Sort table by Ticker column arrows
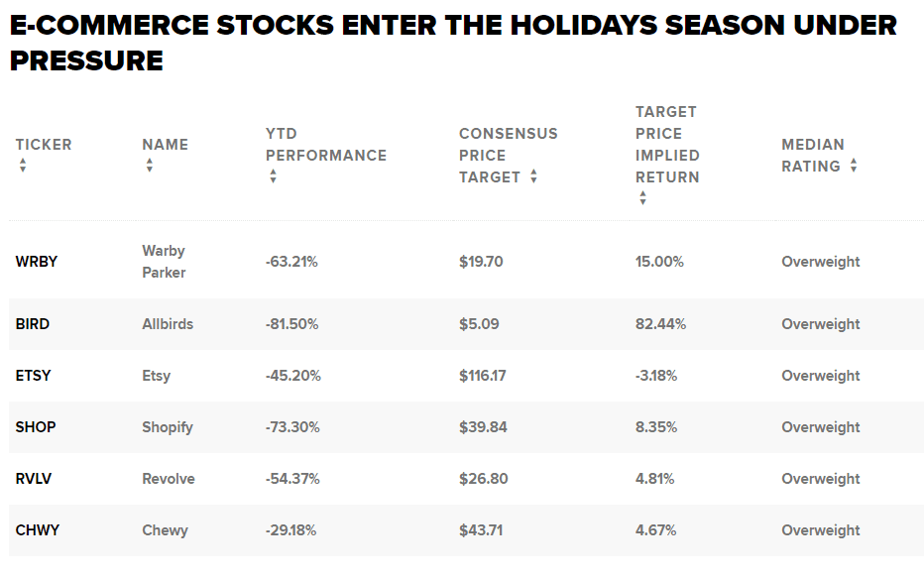 click(23, 166)
